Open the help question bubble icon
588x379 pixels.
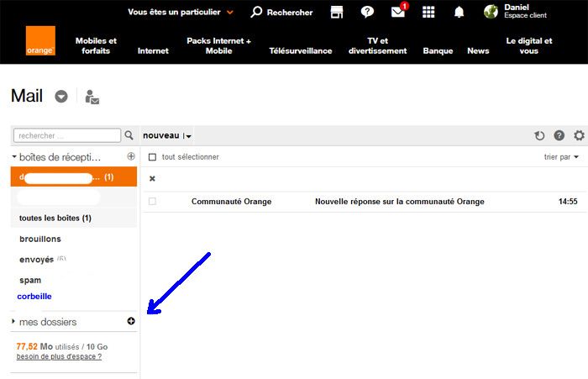[367, 12]
